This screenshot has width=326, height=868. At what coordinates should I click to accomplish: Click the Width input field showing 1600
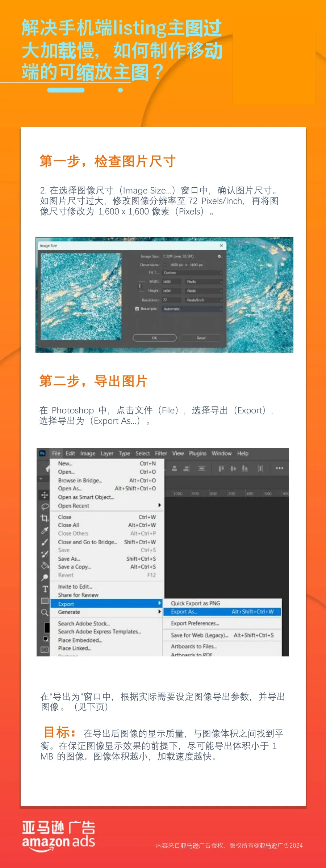pos(172,281)
